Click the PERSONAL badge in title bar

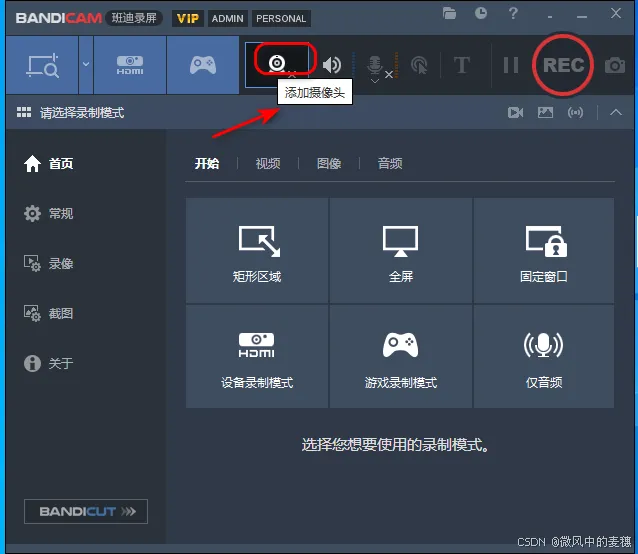281,19
